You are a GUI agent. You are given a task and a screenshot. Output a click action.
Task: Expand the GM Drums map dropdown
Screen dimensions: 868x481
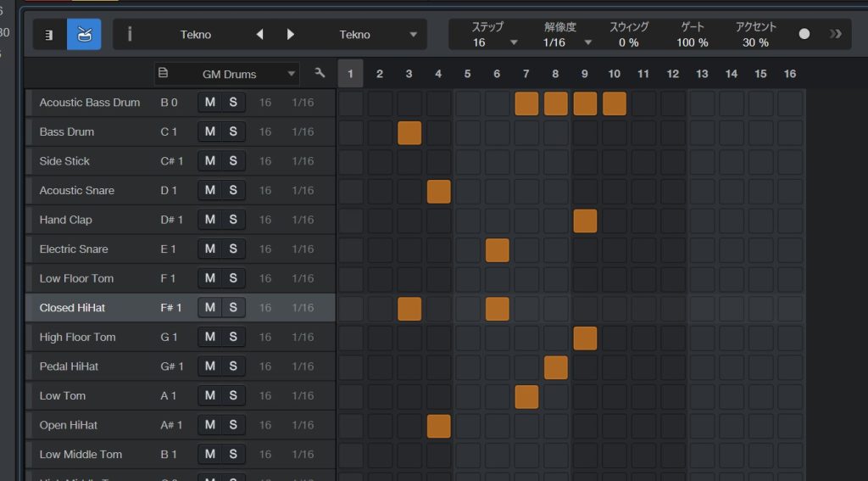click(292, 74)
